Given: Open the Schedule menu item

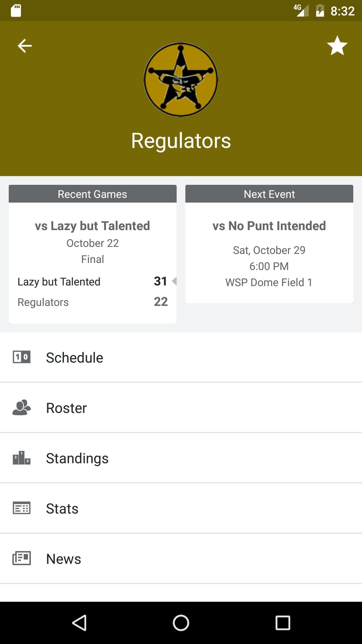Looking at the screenshot, I should click(x=74, y=358).
